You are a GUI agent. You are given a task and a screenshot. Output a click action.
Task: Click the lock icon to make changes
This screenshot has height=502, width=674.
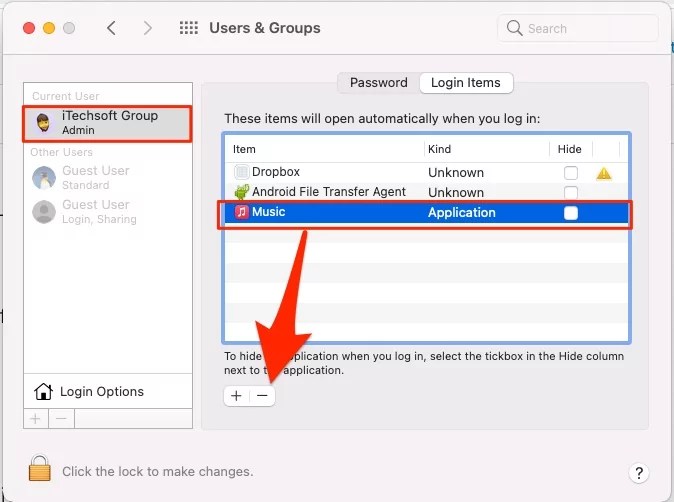point(40,468)
